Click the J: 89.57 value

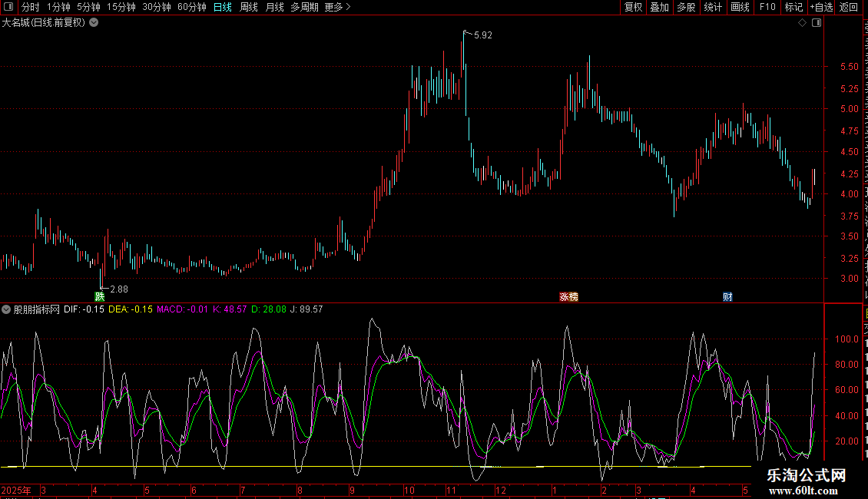click(x=306, y=310)
